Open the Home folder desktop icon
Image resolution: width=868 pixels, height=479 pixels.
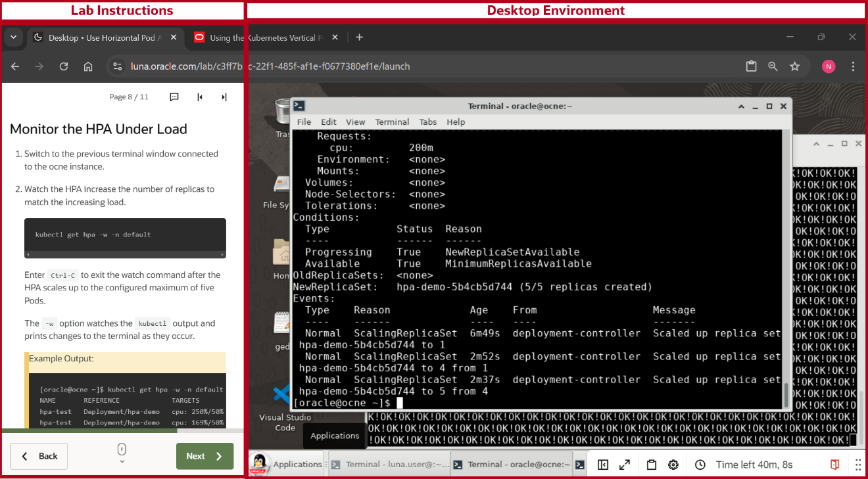[x=283, y=258]
